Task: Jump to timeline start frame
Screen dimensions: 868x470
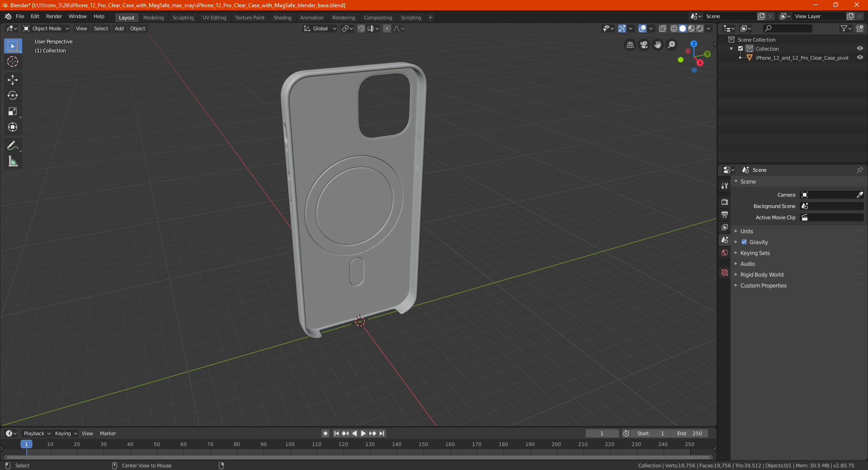Action: [336, 433]
